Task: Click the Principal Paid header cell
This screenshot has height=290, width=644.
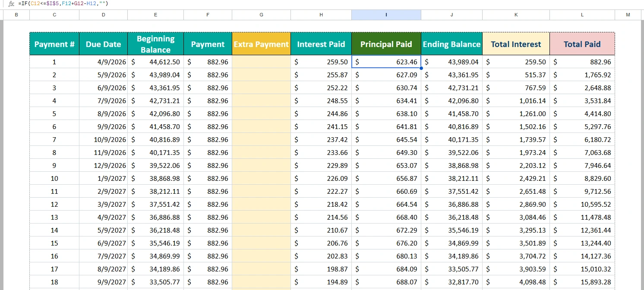Action: (386, 44)
